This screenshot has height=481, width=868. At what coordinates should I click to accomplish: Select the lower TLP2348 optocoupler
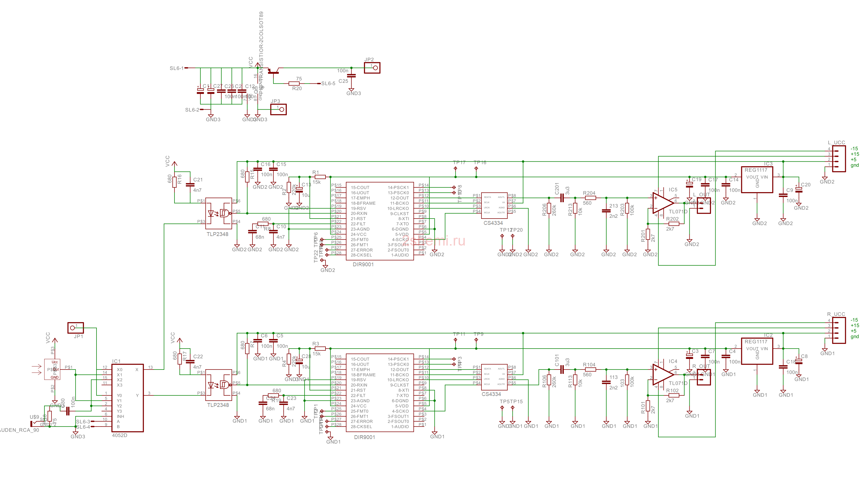219,385
